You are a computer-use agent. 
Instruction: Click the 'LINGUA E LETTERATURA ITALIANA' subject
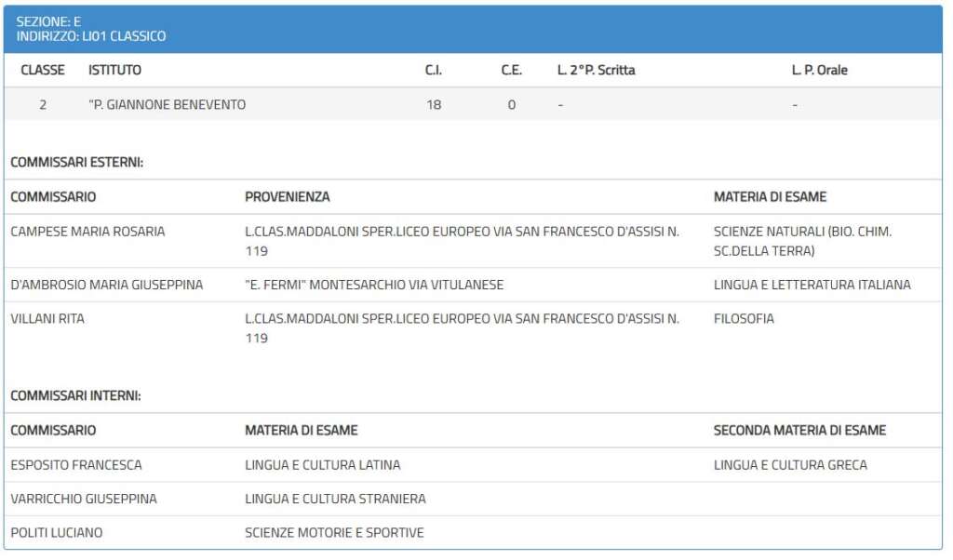click(x=812, y=285)
